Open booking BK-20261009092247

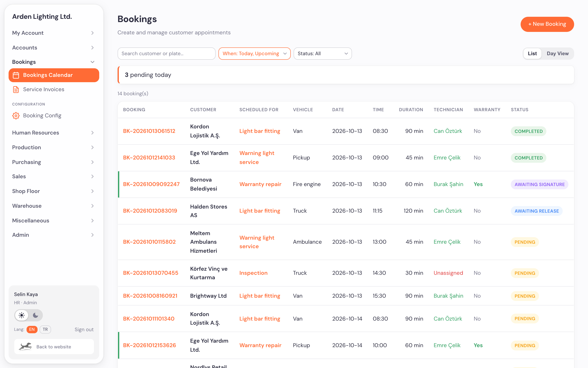tap(151, 184)
